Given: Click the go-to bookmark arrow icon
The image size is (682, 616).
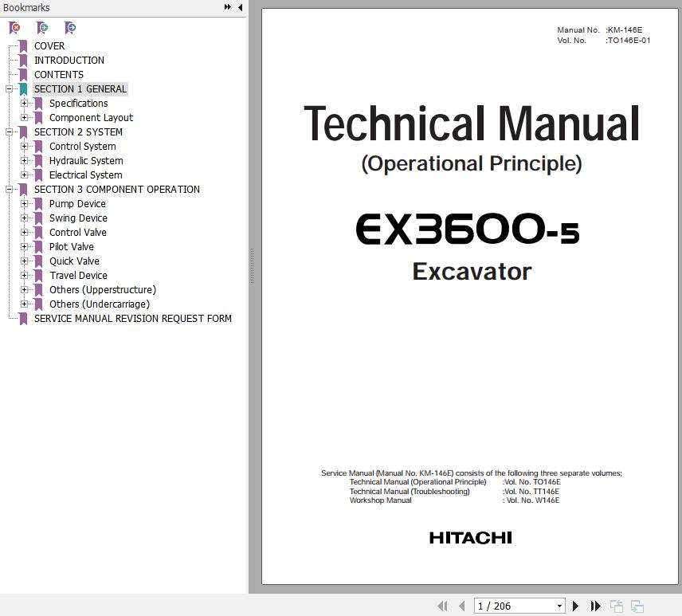Looking at the screenshot, I should (x=70, y=28).
